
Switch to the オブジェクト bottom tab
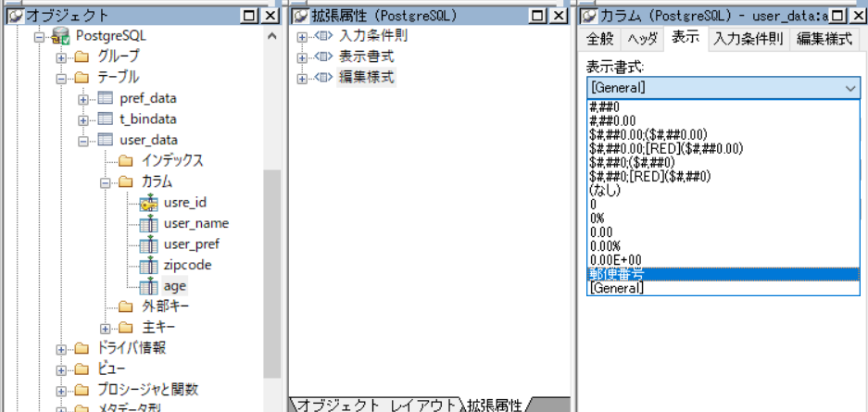(337, 406)
